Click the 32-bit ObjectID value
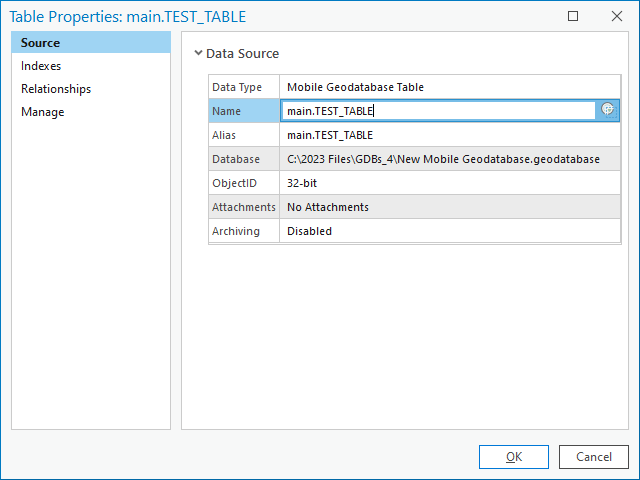Viewport: 640px width, 480px height. [x=303, y=183]
